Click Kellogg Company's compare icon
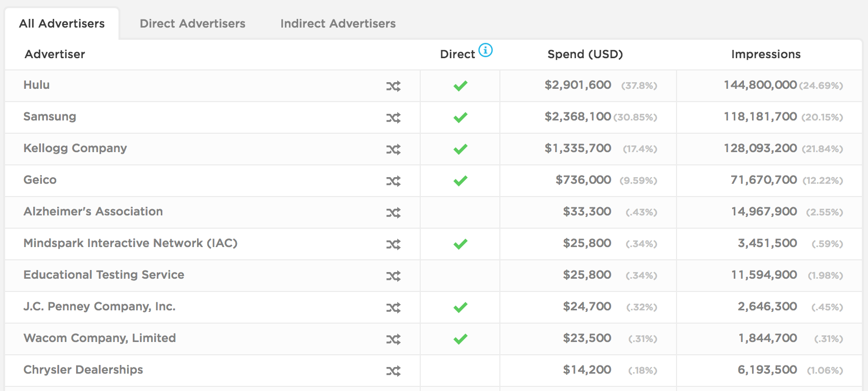 393,149
